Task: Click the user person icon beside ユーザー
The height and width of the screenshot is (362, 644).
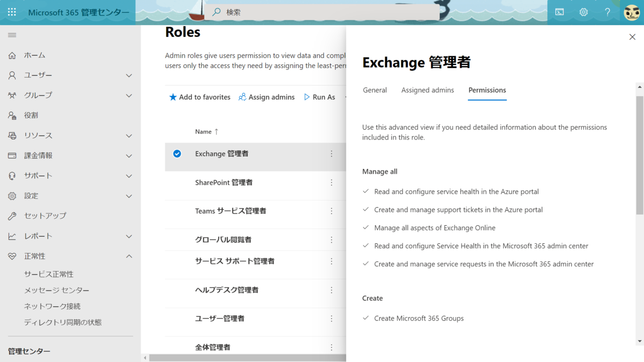Action: coord(12,75)
